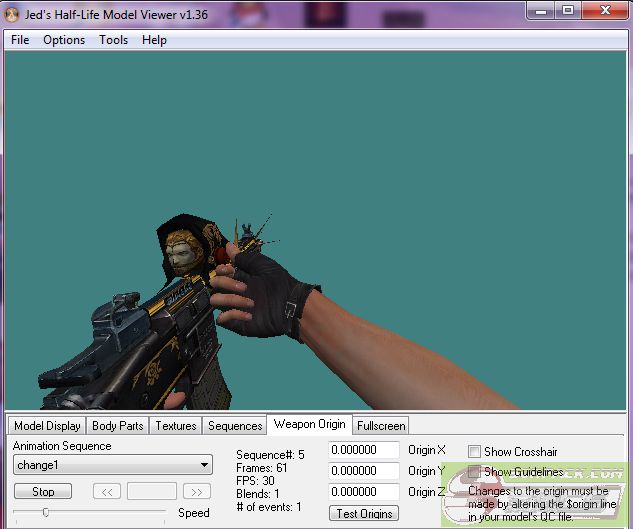Enable the Show Guidelines checkbox

pyautogui.click(x=474, y=472)
